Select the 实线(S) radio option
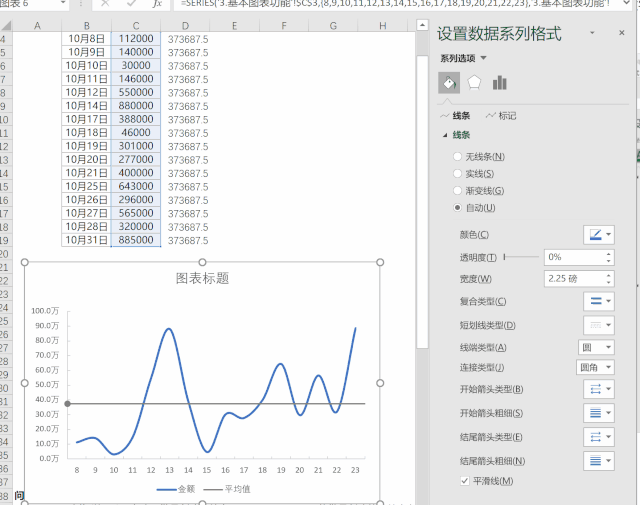Screen dimensions: 640x505 point(457,174)
